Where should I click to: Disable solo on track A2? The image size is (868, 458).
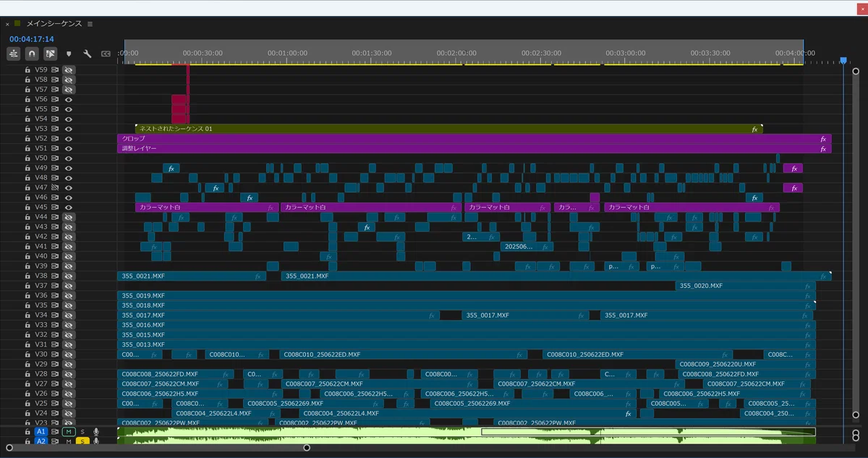click(82, 441)
